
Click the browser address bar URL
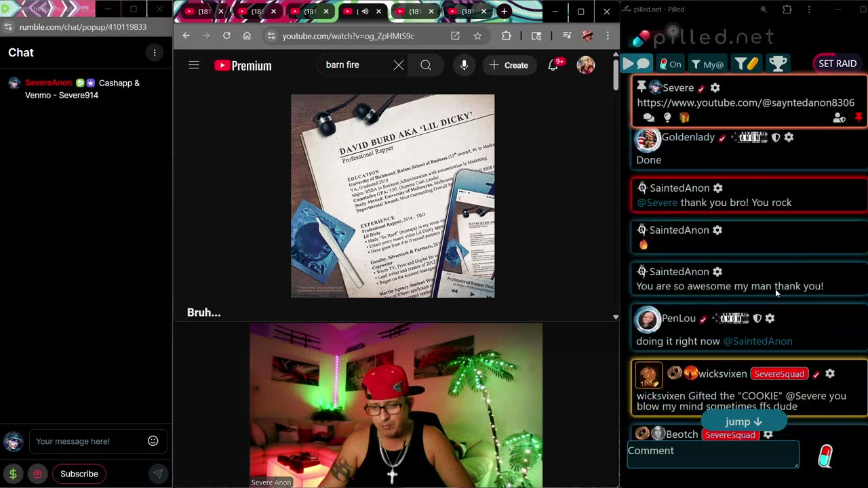coord(349,36)
